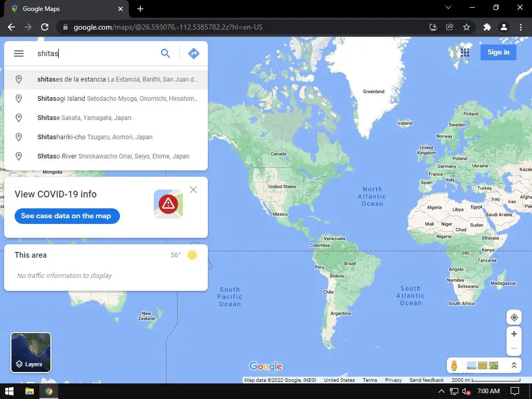This screenshot has height=399, width=532.
Task: Open the Google apps grid
Action: (465, 52)
